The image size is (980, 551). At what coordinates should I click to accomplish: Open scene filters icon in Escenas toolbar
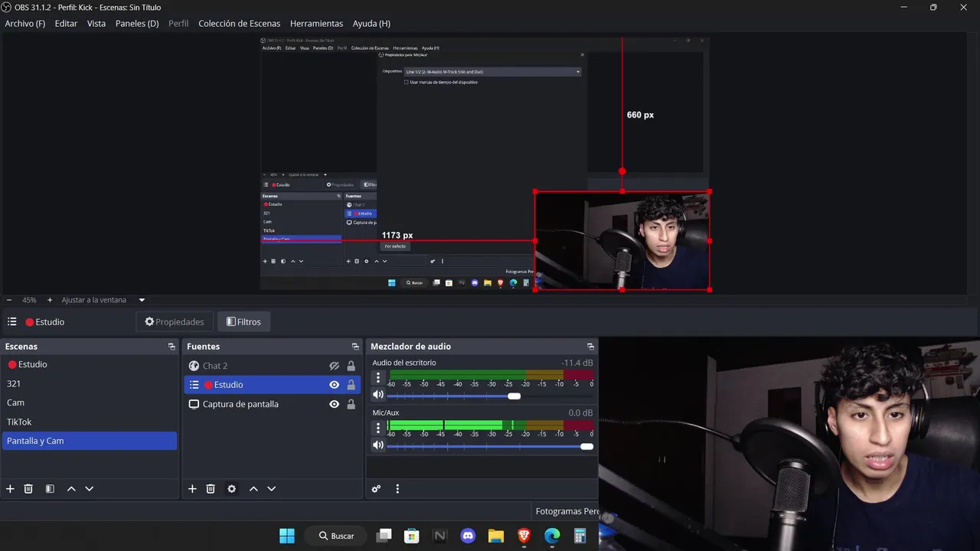coord(50,489)
